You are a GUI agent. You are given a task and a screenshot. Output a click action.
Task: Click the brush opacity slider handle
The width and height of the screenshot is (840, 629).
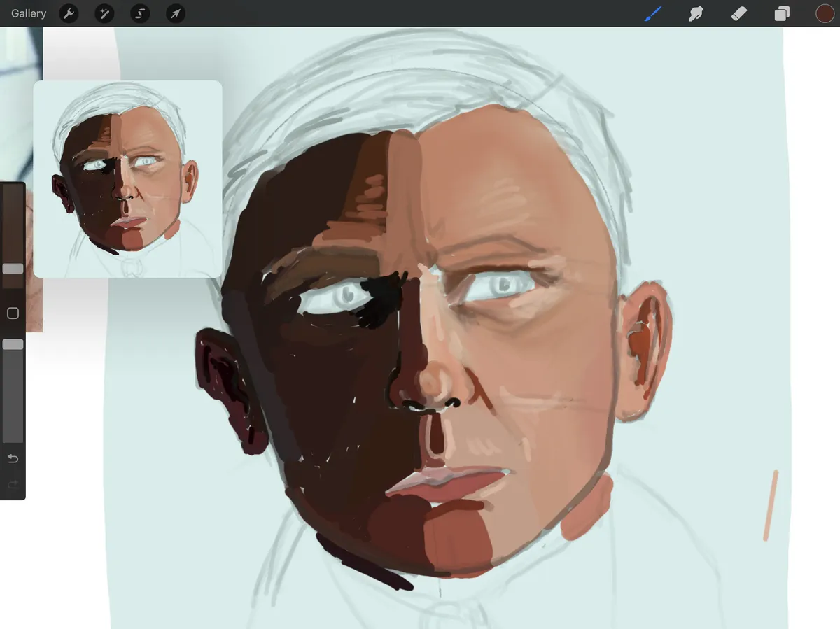click(x=13, y=344)
